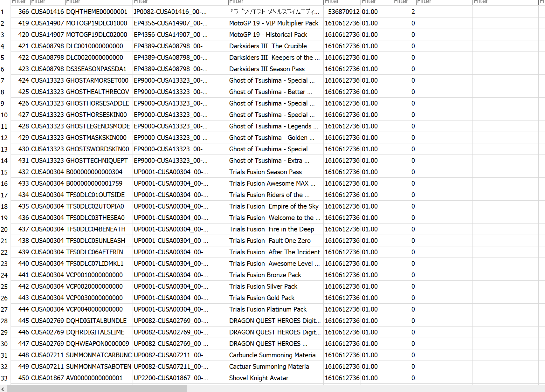545x392 pixels.
Task: Click the cell CUSA01867
Action: click(47, 378)
